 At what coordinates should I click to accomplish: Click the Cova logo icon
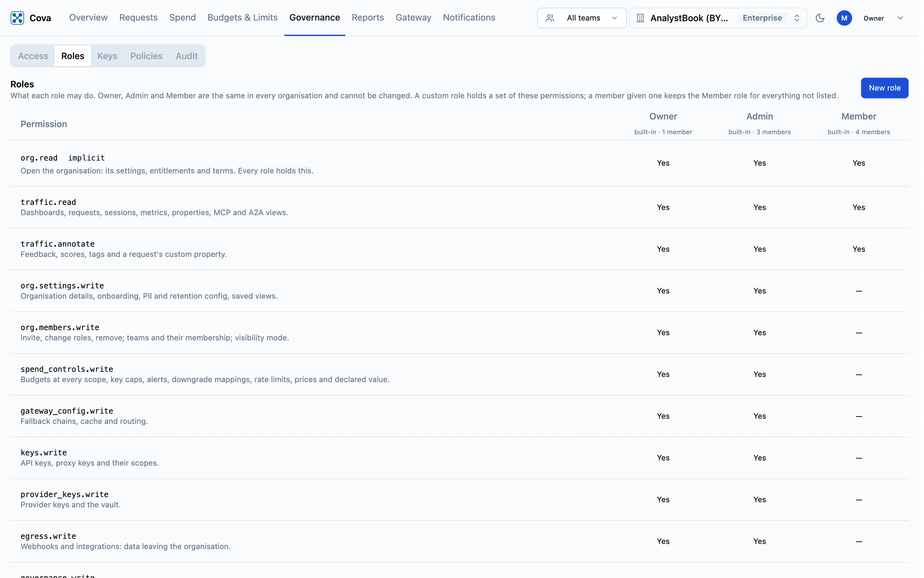click(17, 18)
